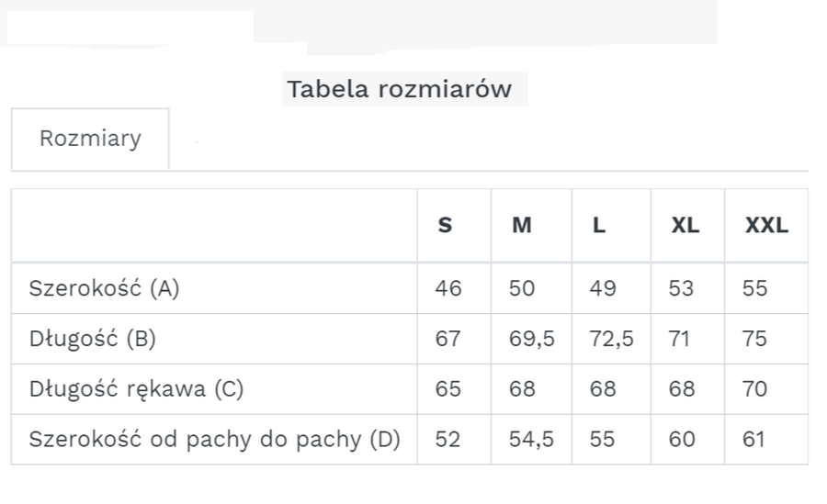Image resolution: width=827 pixels, height=504 pixels.
Task: Click Szerokość od pachy do pachy label
Action: 214,440
